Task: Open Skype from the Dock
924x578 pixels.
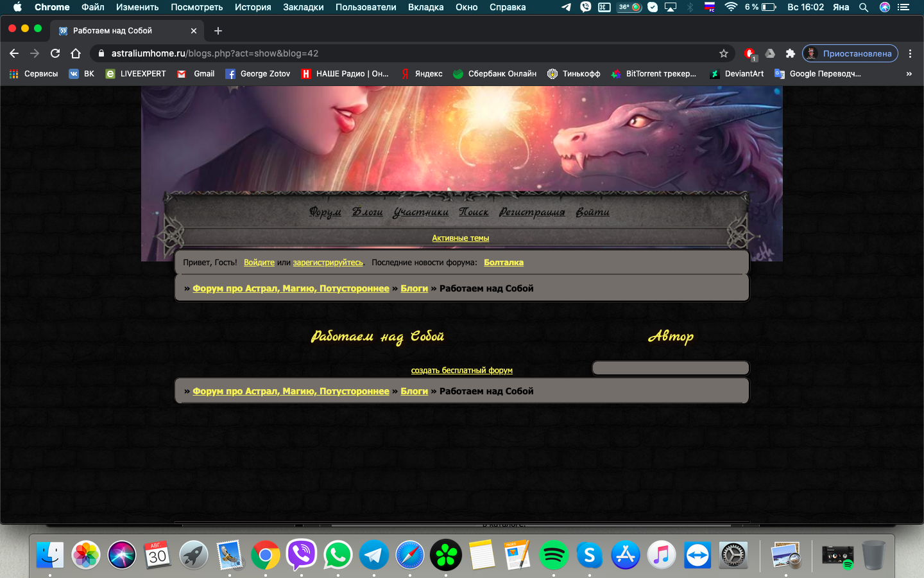Action: coord(590,556)
